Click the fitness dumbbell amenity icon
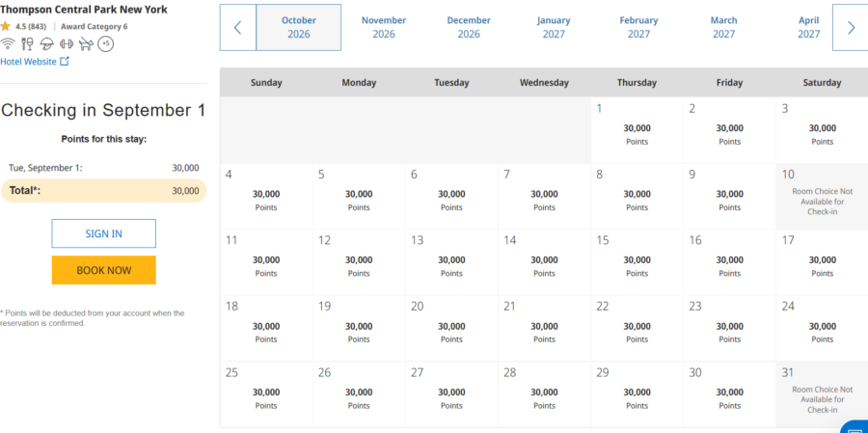This screenshot has height=433, width=868. click(x=67, y=43)
